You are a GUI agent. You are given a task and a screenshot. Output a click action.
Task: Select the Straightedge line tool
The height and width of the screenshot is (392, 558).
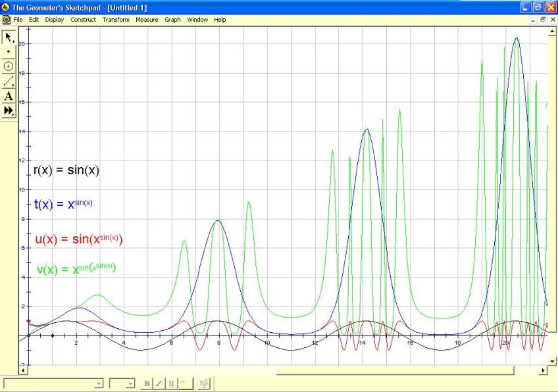coord(9,82)
